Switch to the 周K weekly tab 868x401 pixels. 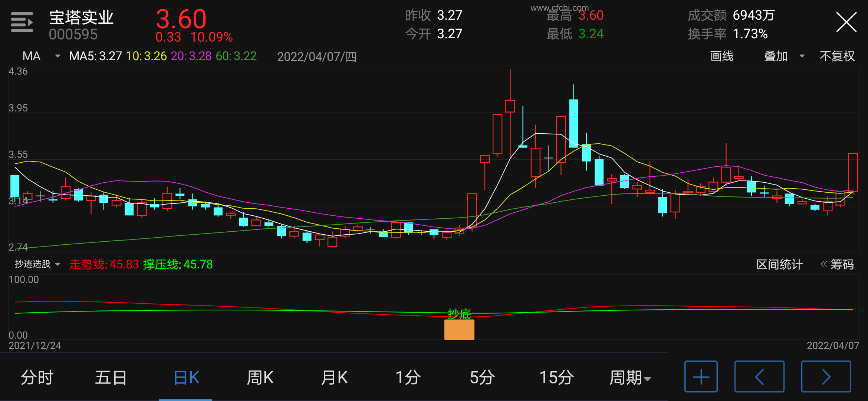[260, 378]
